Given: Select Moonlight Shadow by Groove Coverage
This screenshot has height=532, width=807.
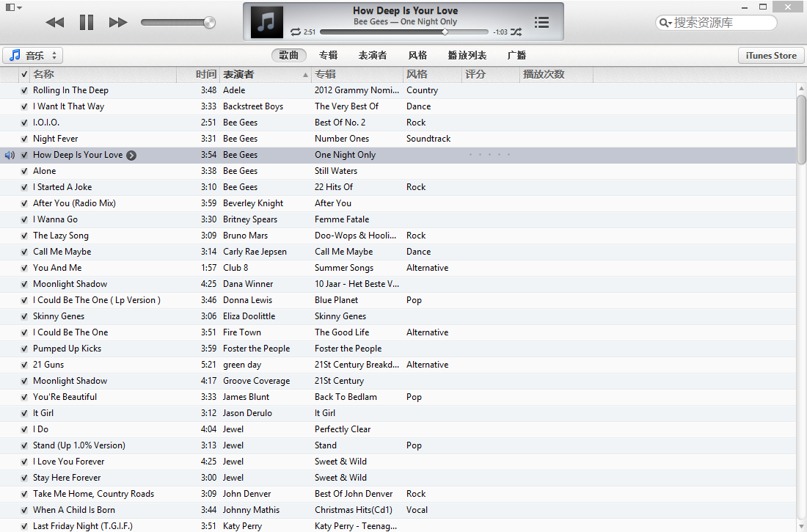Looking at the screenshot, I should [70, 381].
